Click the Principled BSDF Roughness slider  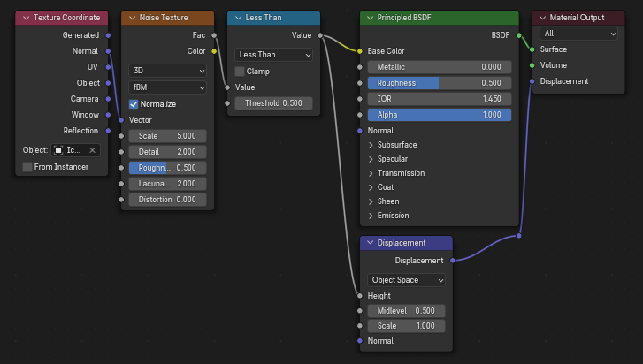click(x=440, y=83)
